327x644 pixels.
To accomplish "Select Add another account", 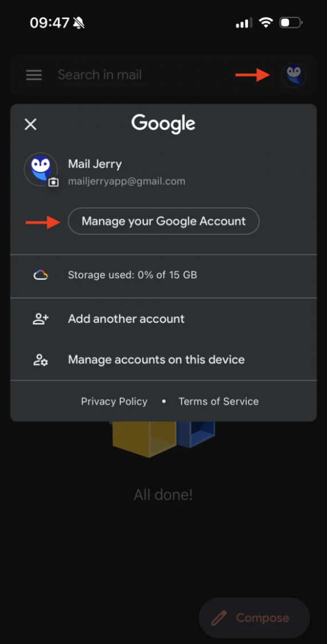I will coord(163,319).
